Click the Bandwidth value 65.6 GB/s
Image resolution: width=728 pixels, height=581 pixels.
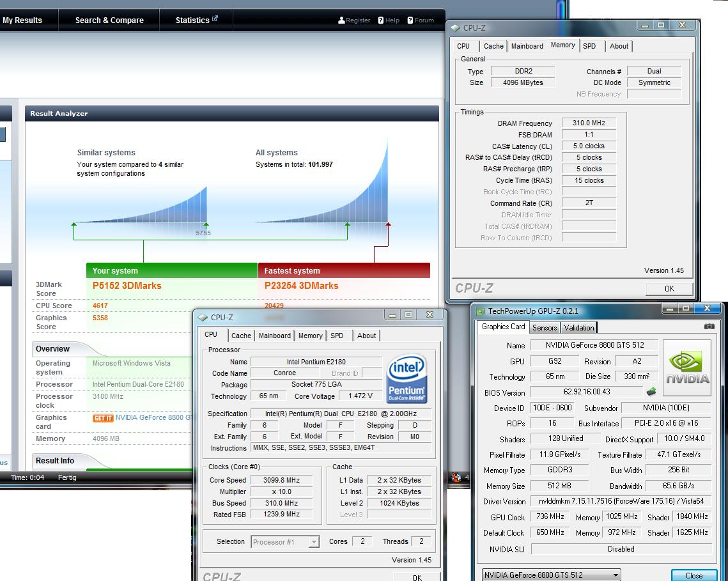(678, 486)
